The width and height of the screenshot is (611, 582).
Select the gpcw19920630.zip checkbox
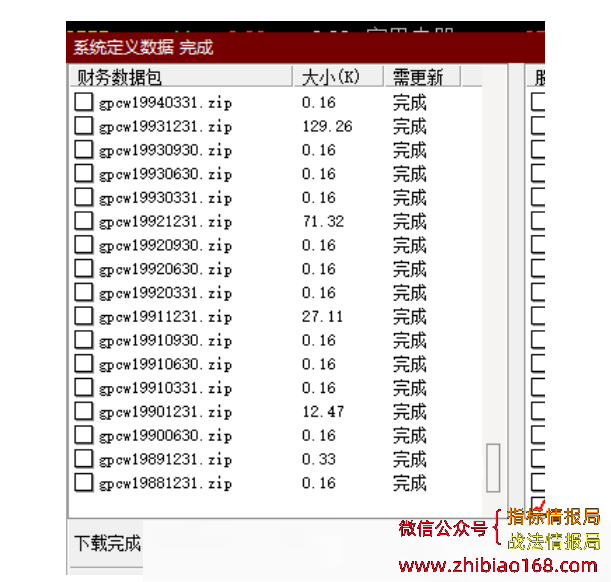(x=84, y=268)
